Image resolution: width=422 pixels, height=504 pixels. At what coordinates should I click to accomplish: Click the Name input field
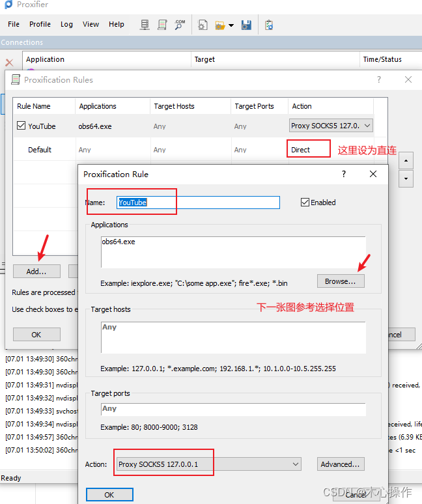tap(198, 203)
